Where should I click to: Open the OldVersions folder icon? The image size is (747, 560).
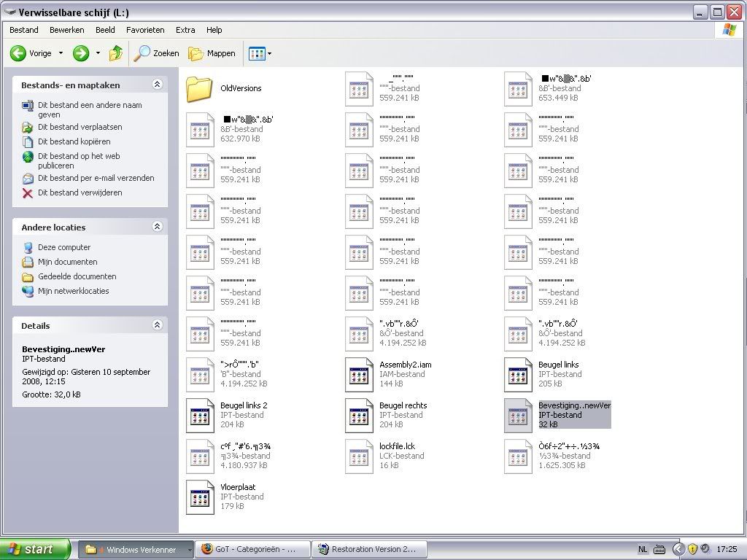[x=198, y=89]
